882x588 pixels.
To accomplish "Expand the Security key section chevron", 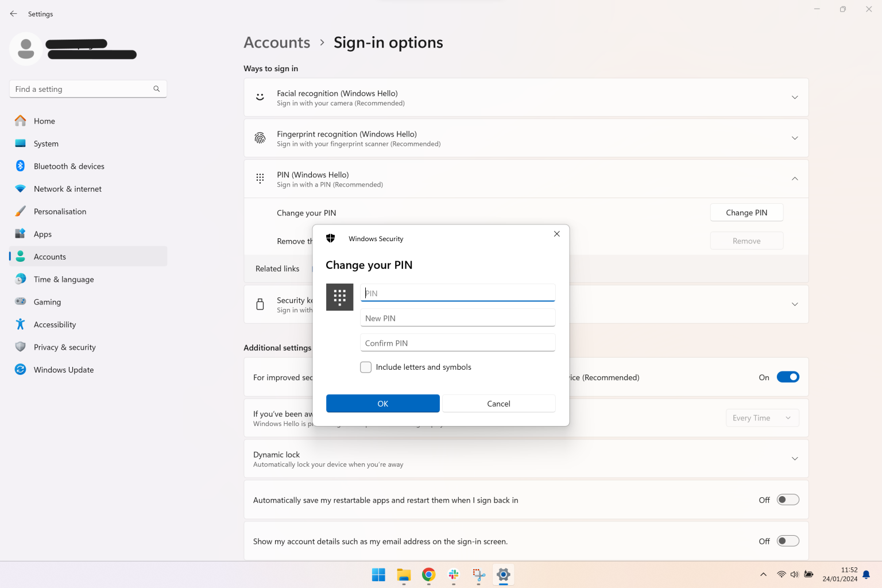I will [x=795, y=304].
